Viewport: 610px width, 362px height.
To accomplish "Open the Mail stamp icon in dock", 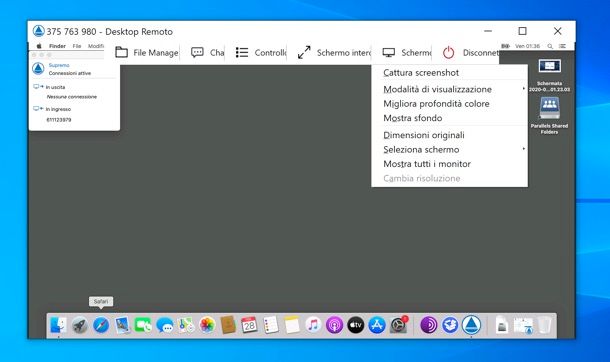I will pyautogui.click(x=122, y=325).
